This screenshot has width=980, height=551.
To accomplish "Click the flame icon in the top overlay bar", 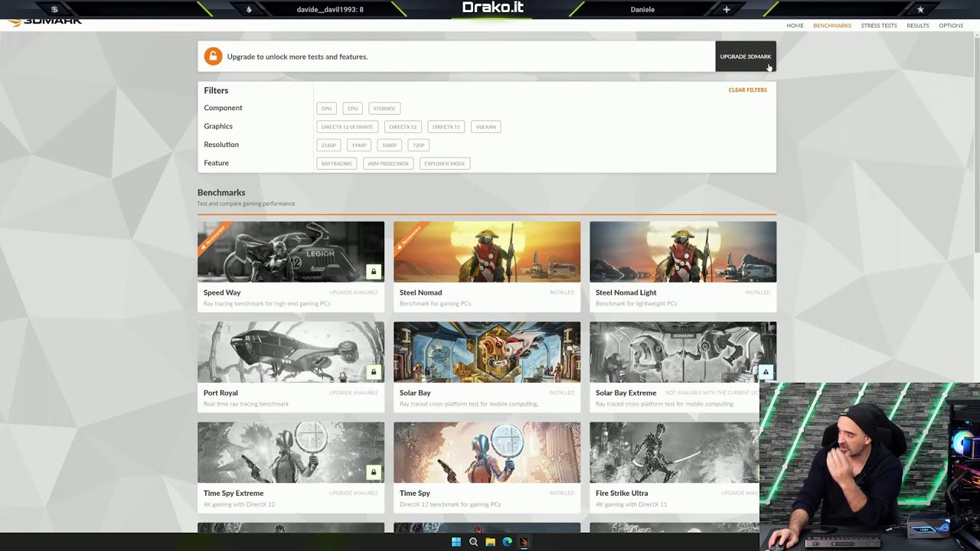I will click(249, 9).
